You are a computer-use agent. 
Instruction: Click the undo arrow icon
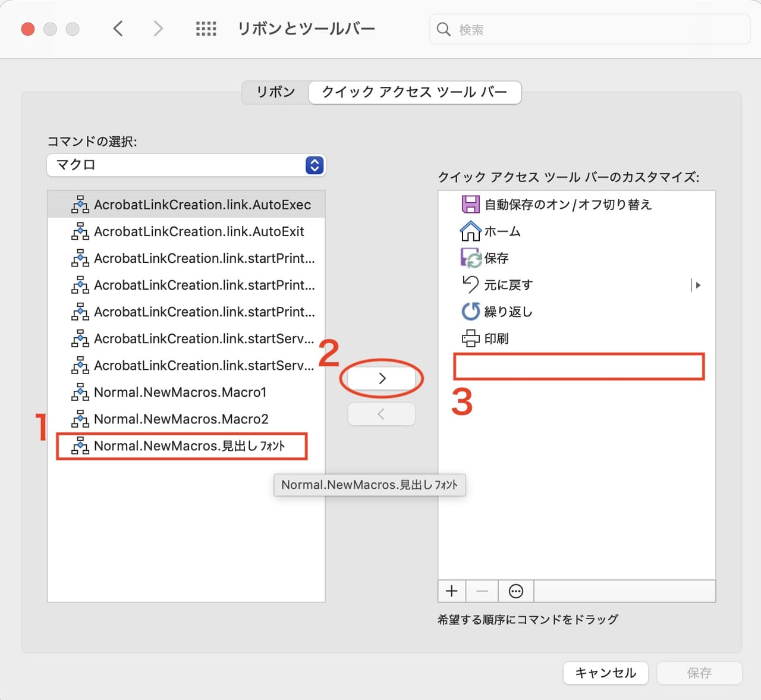pos(470,284)
